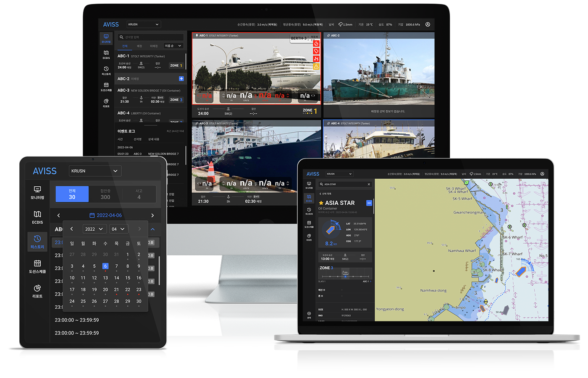Open Monitoring in the tablet sidebar
The width and height of the screenshot is (588, 378).
(37, 193)
